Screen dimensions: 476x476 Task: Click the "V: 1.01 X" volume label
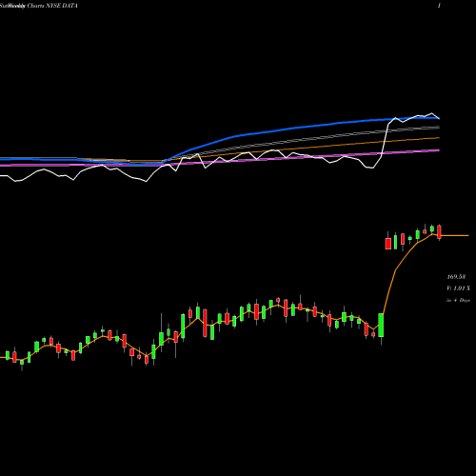tap(459, 288)
